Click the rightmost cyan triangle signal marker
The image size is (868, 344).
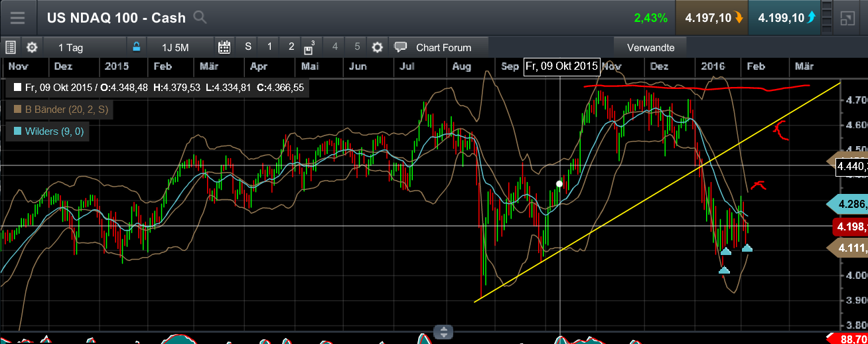pyautogui.click(x=747, y=248)
